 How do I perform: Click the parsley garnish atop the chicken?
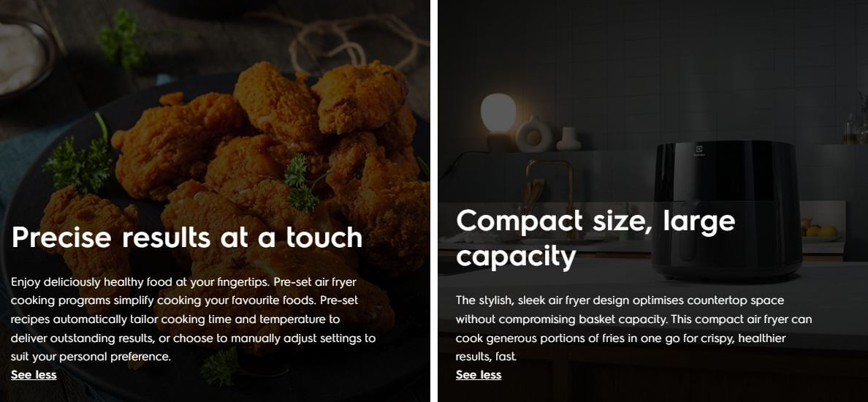(300, 183)
